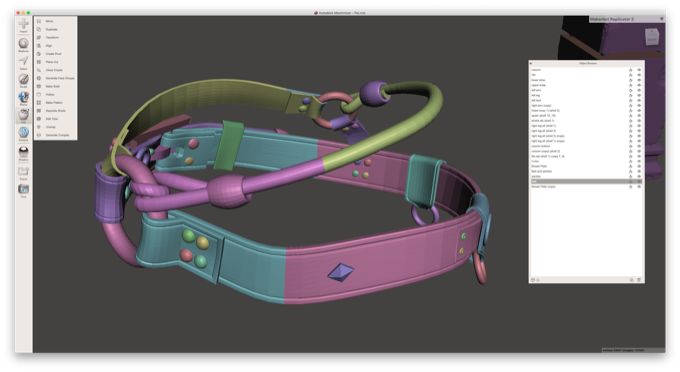
Task: Open the Meshmix tool
Action: [23, 45]
